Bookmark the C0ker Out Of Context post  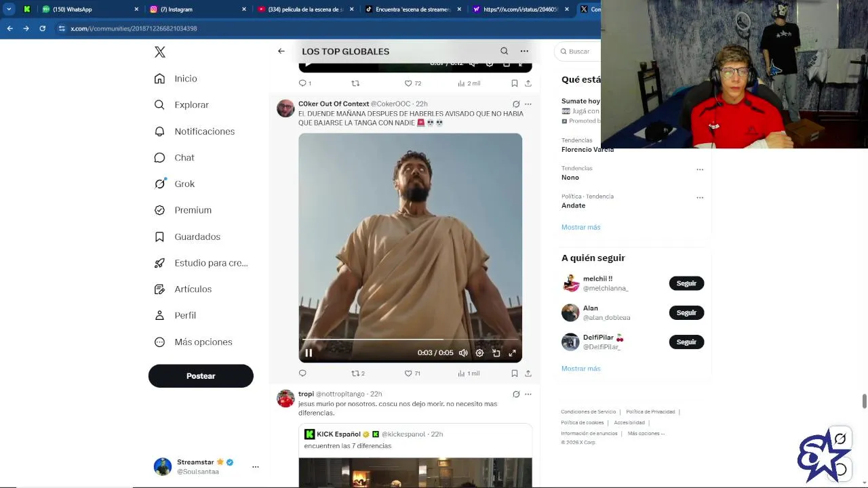pos(515,373)
